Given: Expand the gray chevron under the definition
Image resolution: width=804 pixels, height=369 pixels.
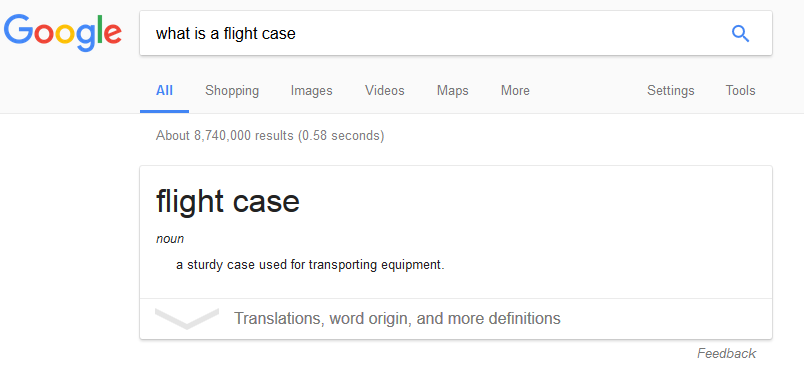Looking at the screenshot, I should 187,318.
